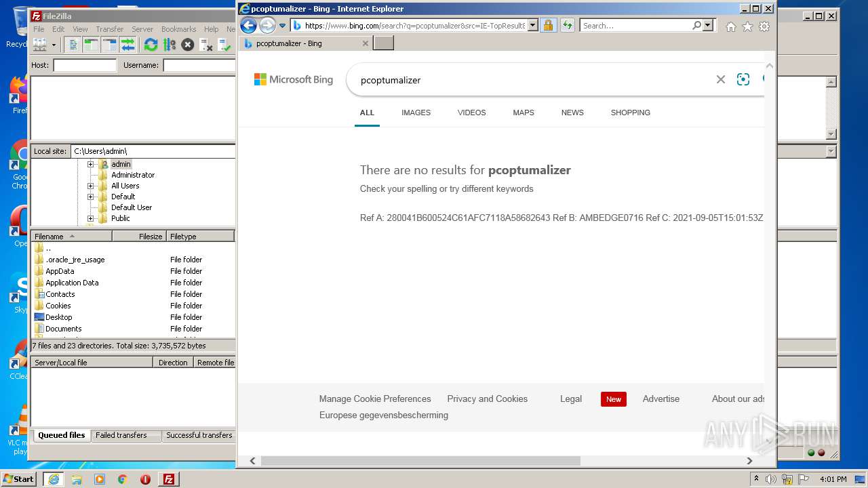Toggle local directory tree display

(92, 45)
